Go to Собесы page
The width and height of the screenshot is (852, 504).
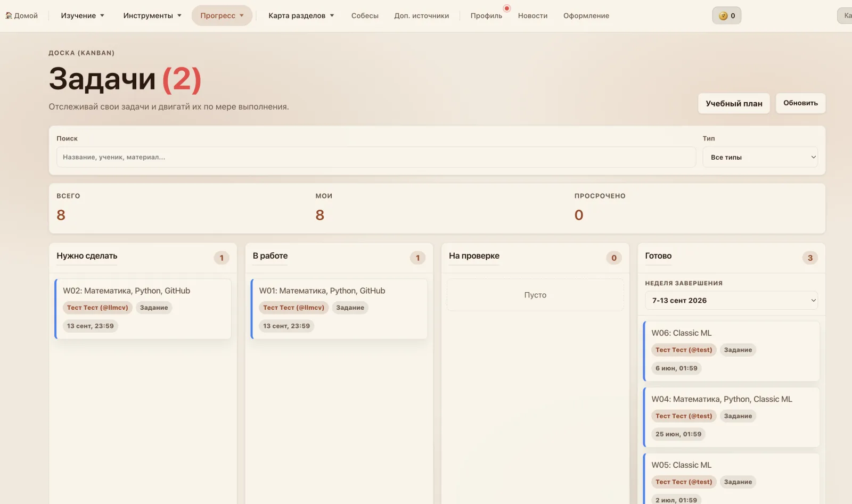pos(365,15)
